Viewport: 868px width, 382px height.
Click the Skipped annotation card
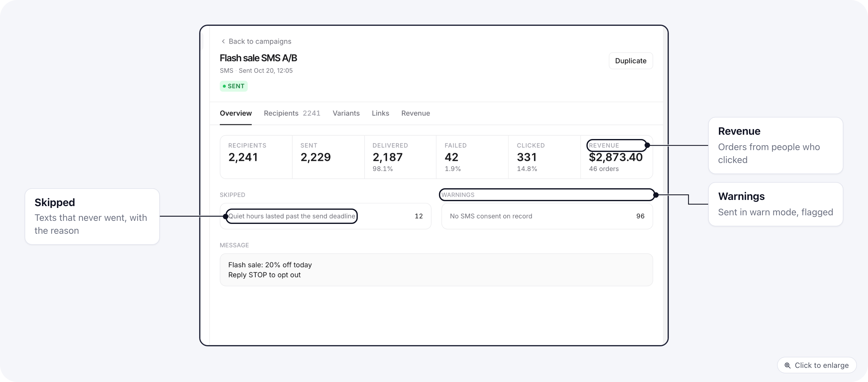click(92, 217)
